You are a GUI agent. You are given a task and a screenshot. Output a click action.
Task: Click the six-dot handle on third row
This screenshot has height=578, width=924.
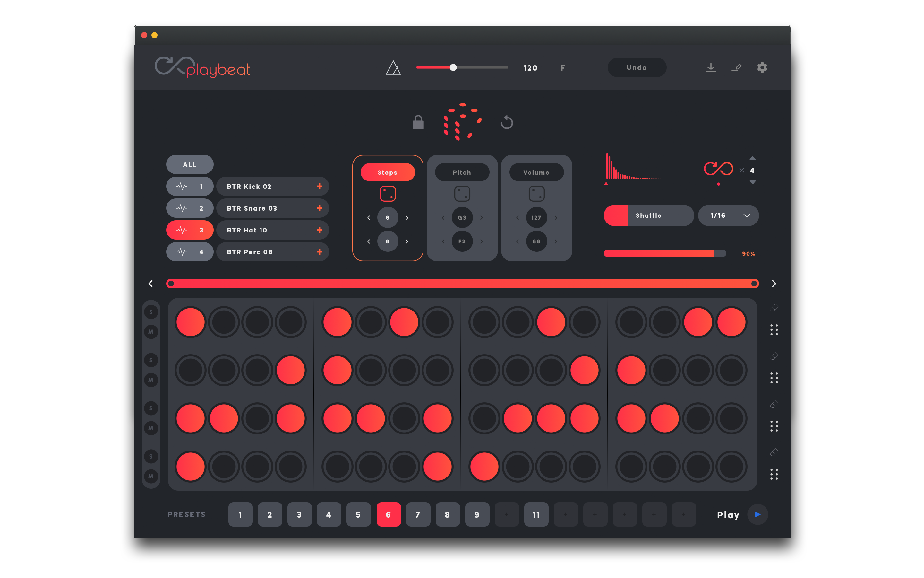click(x=774, y=426)
